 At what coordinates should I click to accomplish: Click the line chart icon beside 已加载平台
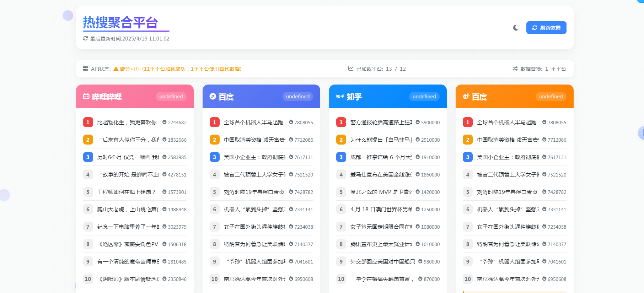(351, 69)
